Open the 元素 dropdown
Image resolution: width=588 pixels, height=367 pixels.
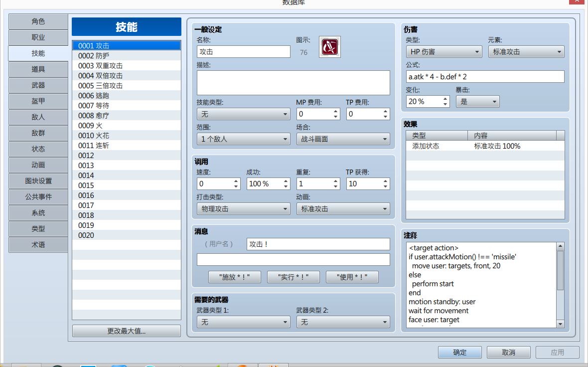pyautogui.click(x=526, y=52)
